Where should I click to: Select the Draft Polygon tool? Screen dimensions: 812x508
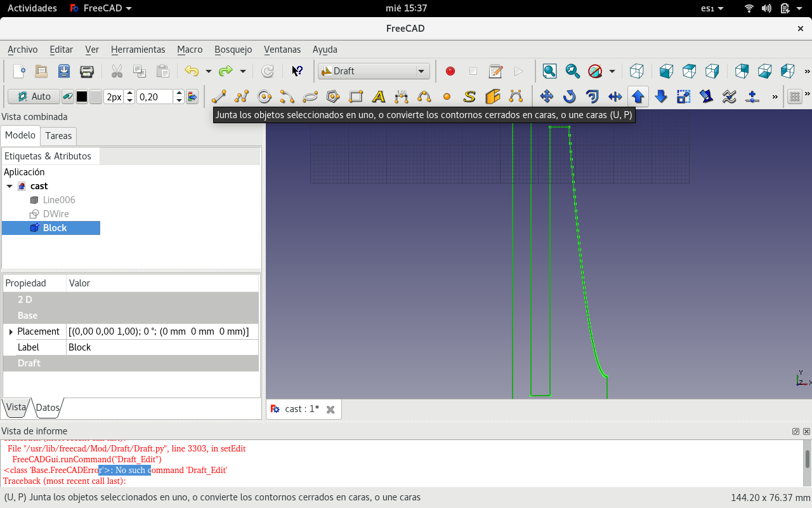(333, 97)
